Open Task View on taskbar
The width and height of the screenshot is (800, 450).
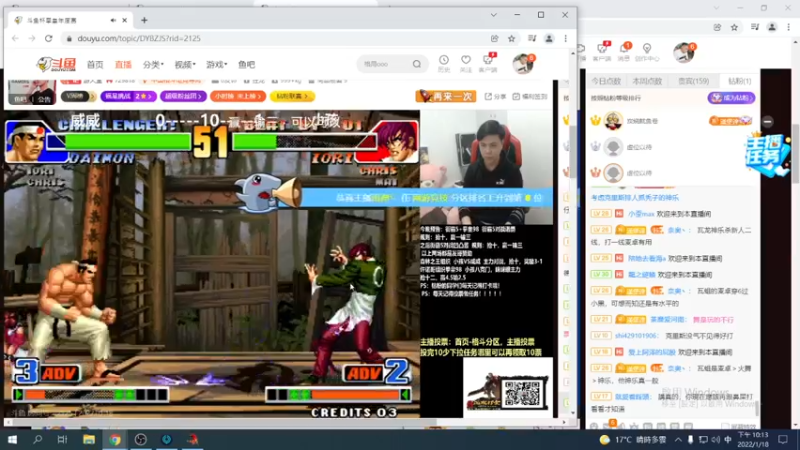(x=62, y=440)
